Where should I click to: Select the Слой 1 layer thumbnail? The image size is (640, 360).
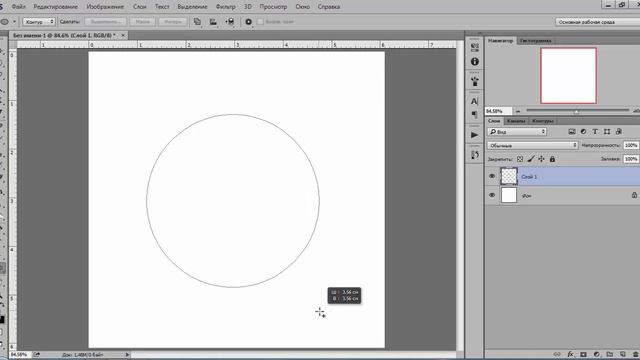(509, 176)
